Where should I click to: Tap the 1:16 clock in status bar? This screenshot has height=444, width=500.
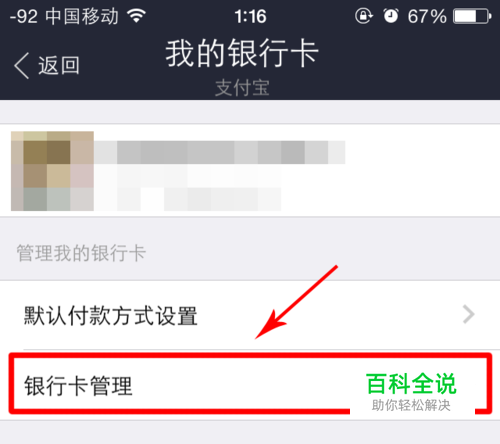pos(250,16)
